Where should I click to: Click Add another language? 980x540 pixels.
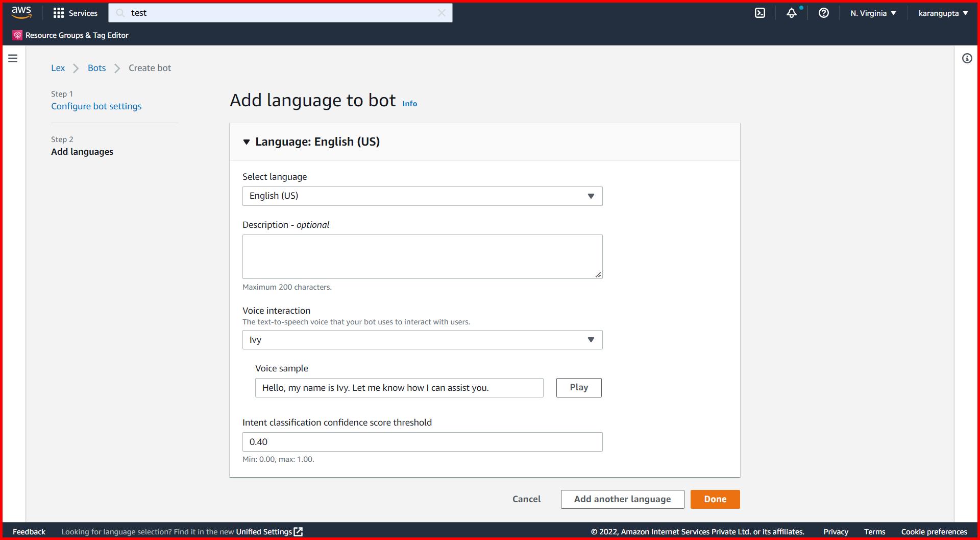(622, 499)
